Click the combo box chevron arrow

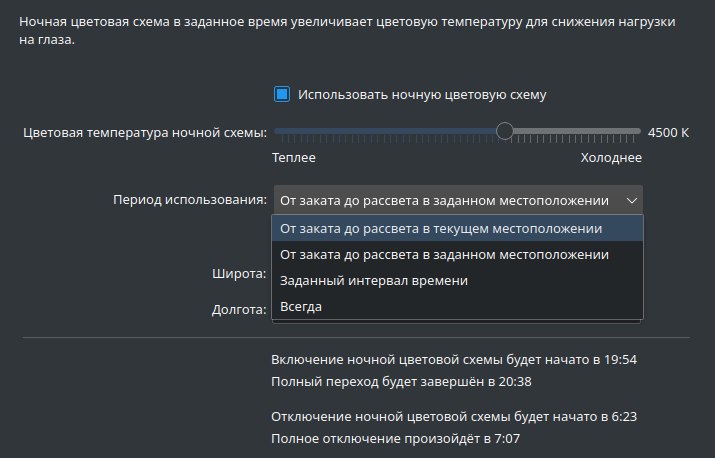[632, 201]
